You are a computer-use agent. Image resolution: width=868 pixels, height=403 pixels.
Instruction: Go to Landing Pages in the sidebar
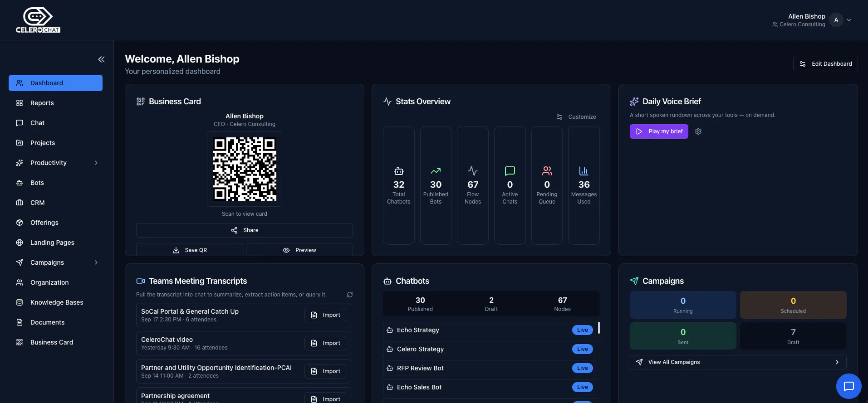click(x=55, y=243)
